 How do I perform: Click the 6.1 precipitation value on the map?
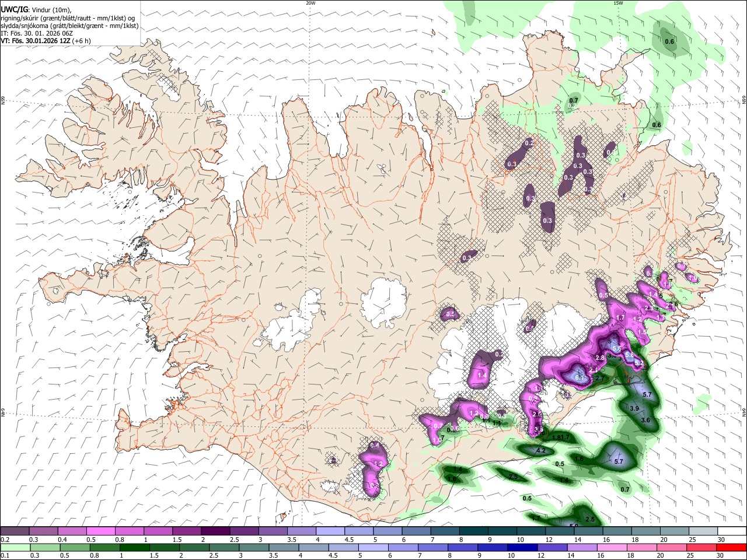click(580, 378)
